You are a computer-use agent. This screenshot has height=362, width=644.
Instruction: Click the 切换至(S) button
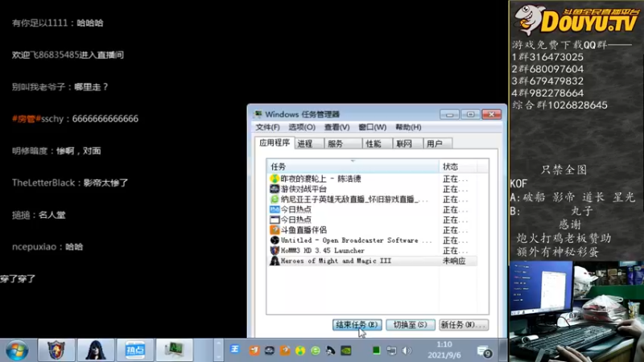click(x=411, y=325)
